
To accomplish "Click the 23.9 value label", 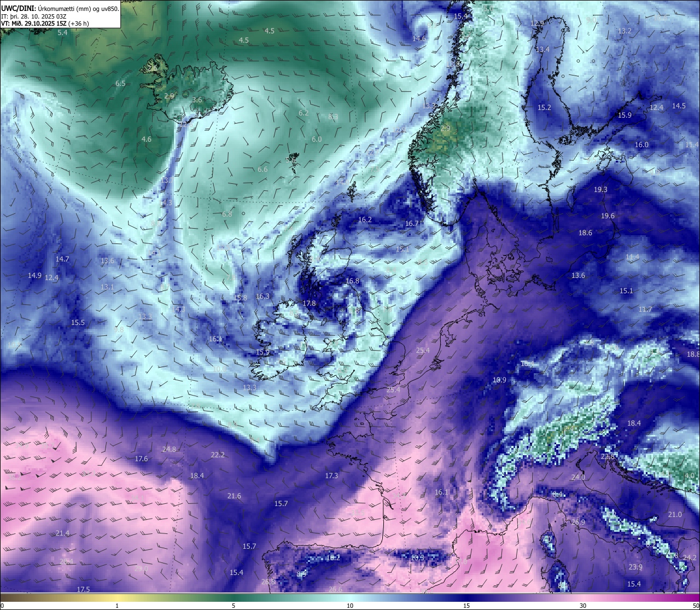I will point(635,567).
